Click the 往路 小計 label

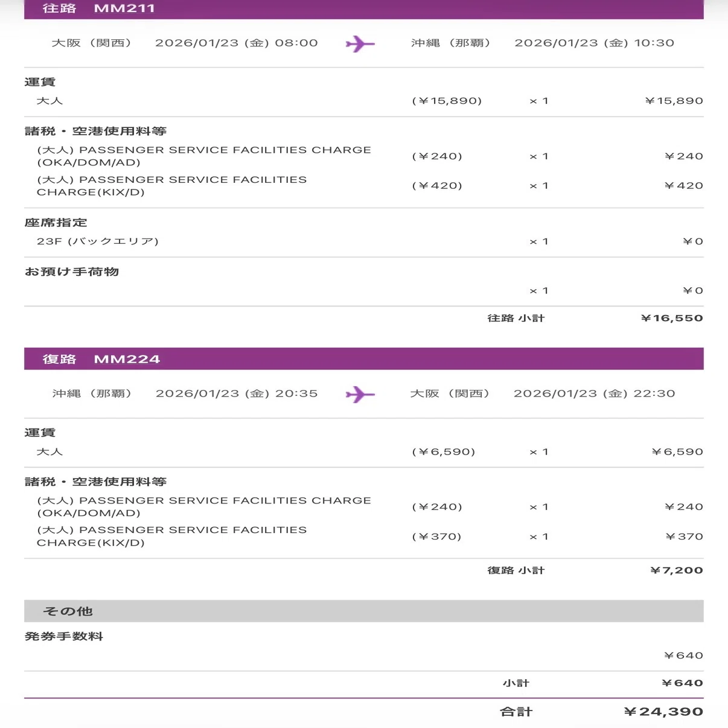click(516, 318)
